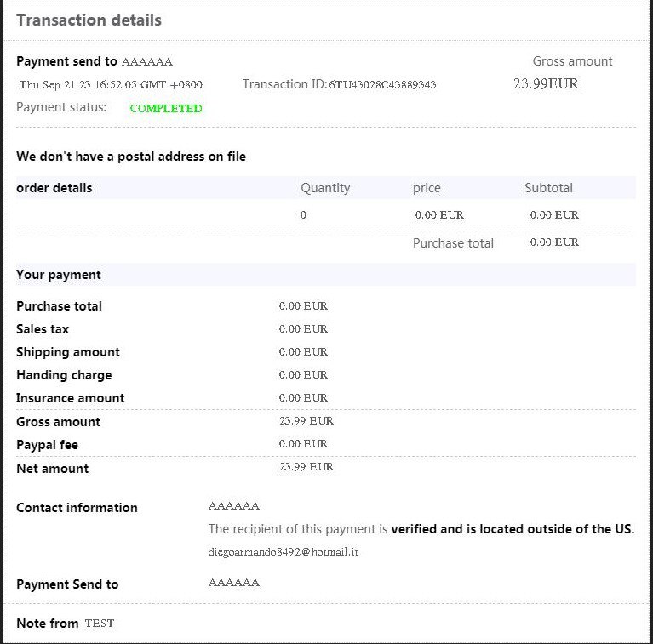Click the transaction date timestamp
This screenshot has height=644, width=653.
(111, 84)
